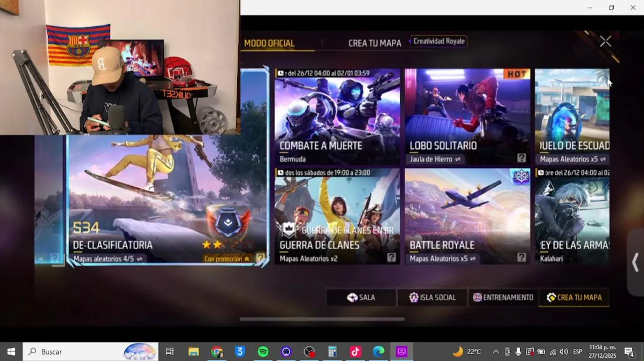Open the weather widget showing 22°C
644x361 pixels.
(467, 351)
